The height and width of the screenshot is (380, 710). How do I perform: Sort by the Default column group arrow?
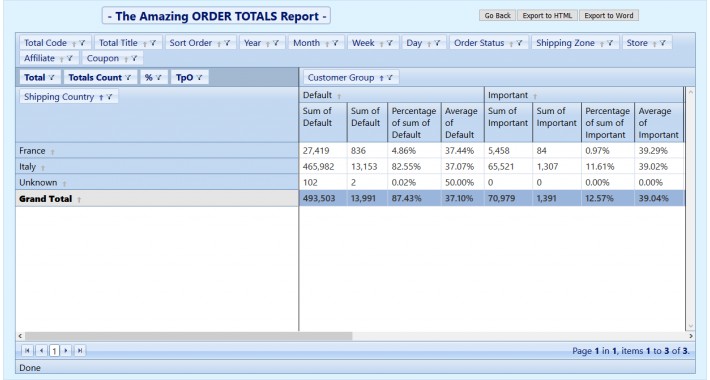pyautogui.click(x=339, y=96)
